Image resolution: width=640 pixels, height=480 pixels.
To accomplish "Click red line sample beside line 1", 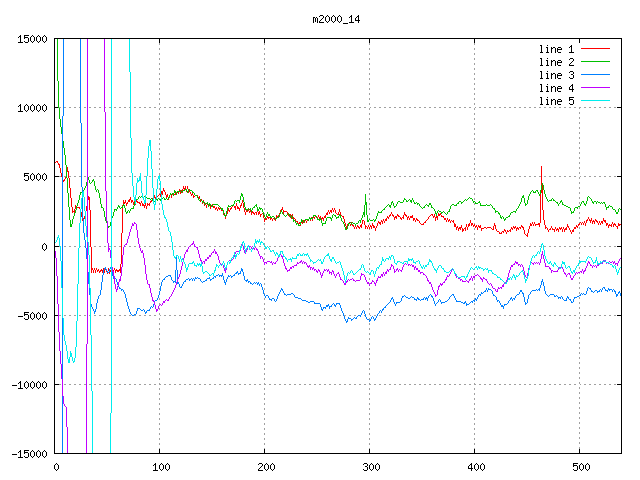I will (x=596, y=48).
